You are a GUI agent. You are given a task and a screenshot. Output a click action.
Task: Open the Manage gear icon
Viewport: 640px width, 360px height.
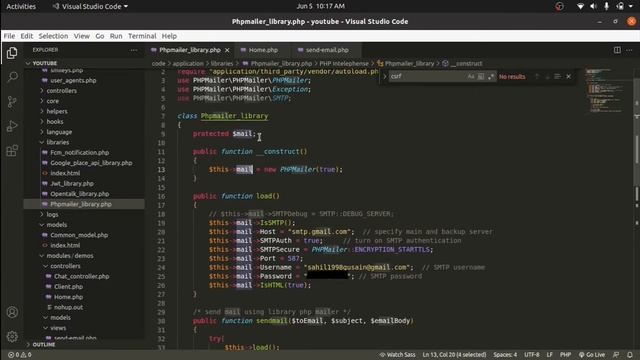point(12,336)
